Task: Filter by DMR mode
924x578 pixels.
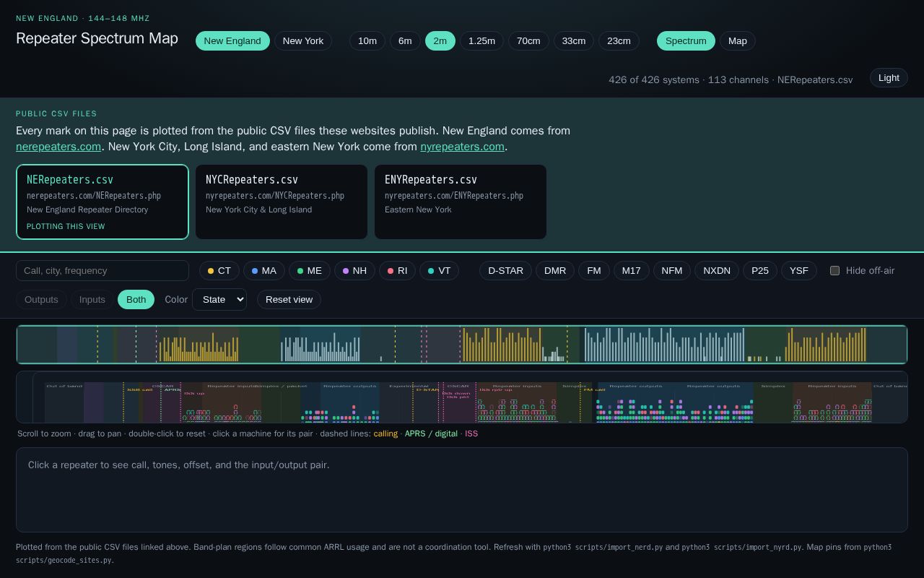Action: coord(555,270)
